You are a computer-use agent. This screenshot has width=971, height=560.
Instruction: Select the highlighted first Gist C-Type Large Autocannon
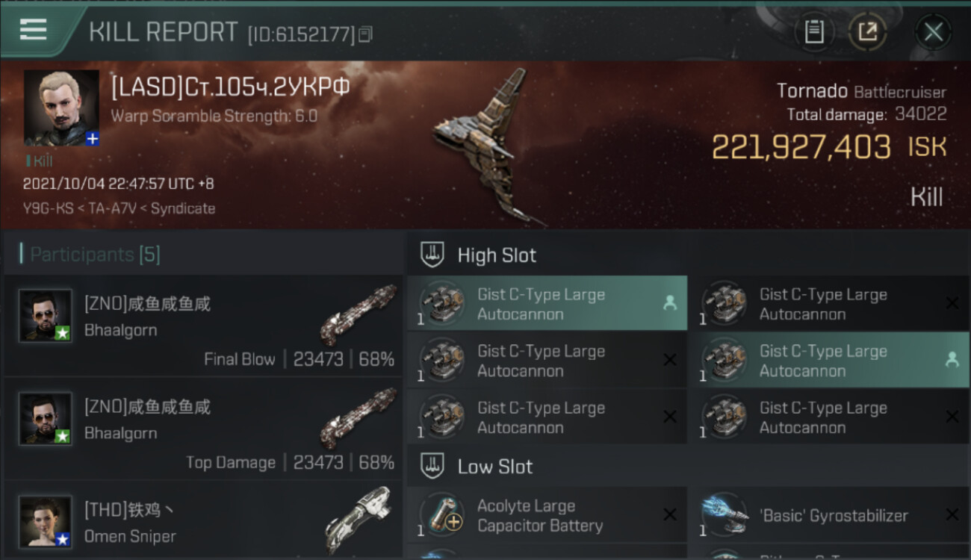point(547,303)
